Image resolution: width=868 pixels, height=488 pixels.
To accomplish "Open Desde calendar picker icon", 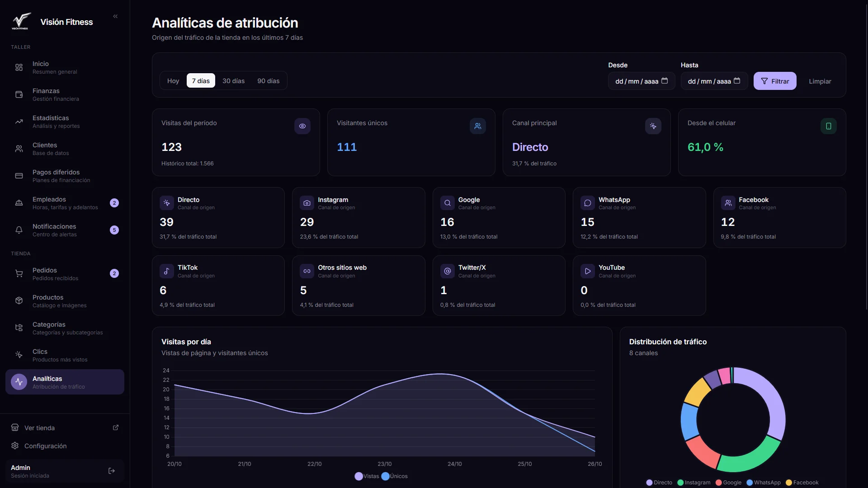I will (x=665, y=81).
